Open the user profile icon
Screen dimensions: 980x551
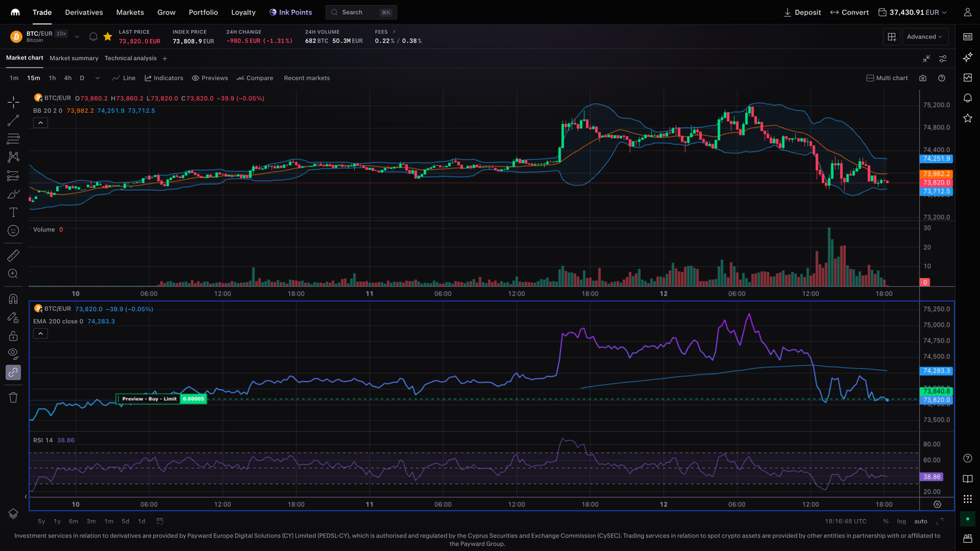pyautogui.click(x=968, y=12)
